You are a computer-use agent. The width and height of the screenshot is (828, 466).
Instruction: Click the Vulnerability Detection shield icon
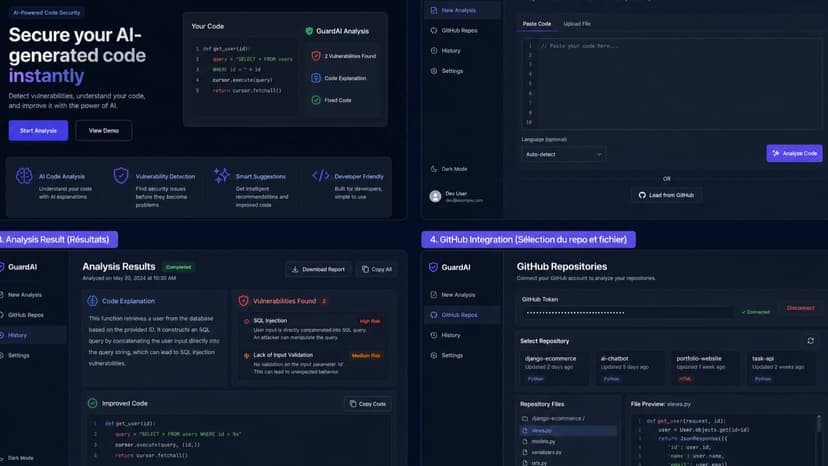tap(121, 175)
